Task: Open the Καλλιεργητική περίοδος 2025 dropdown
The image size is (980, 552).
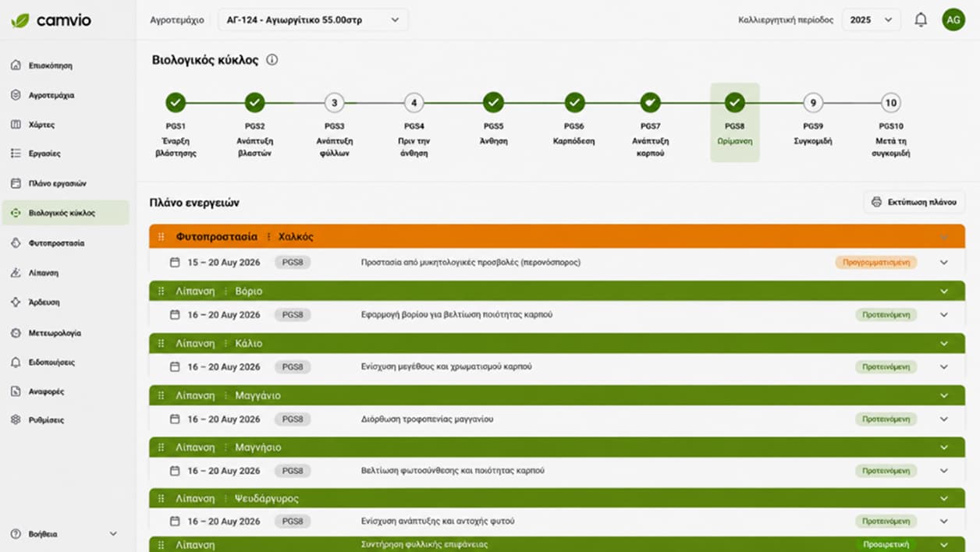Action: click(871, 20)
